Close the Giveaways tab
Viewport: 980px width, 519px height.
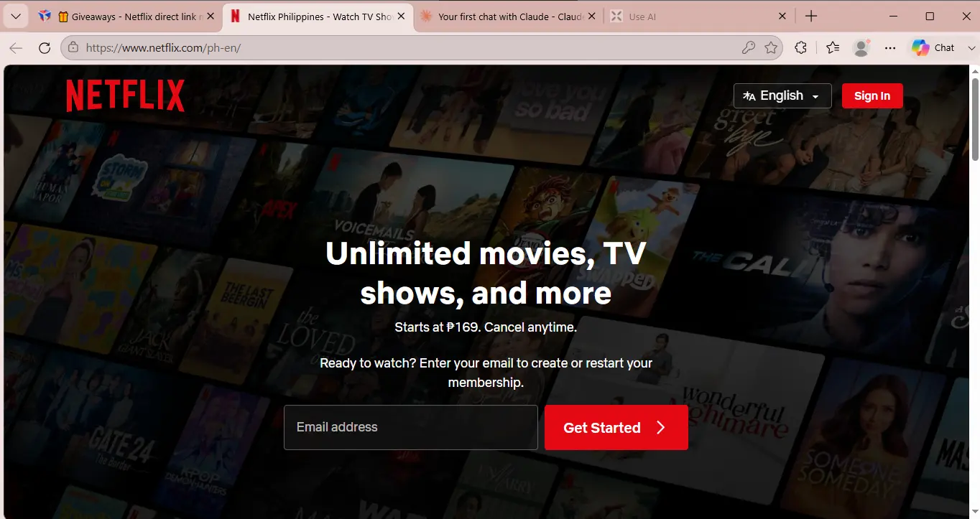[x=211, y=17]
